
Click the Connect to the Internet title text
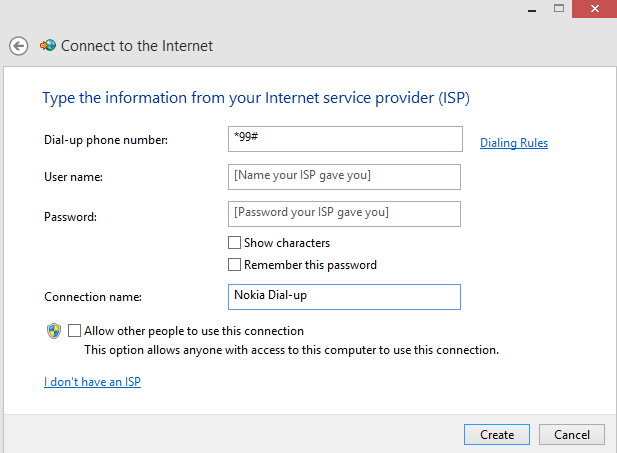pos(137,46)
